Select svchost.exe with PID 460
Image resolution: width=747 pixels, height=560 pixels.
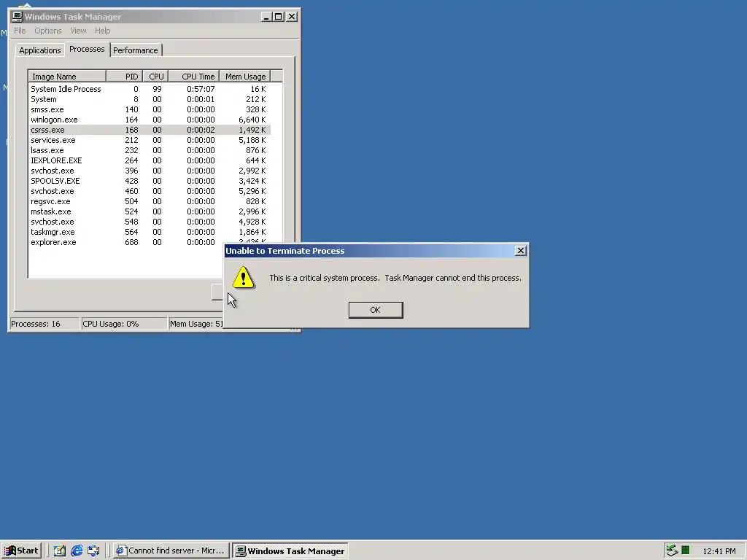coord(149,191)
